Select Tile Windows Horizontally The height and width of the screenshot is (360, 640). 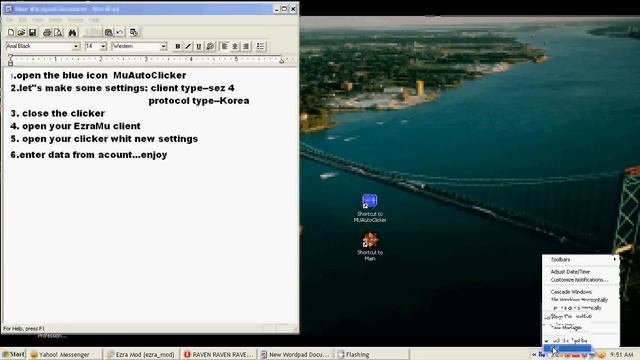click(580, 300)
